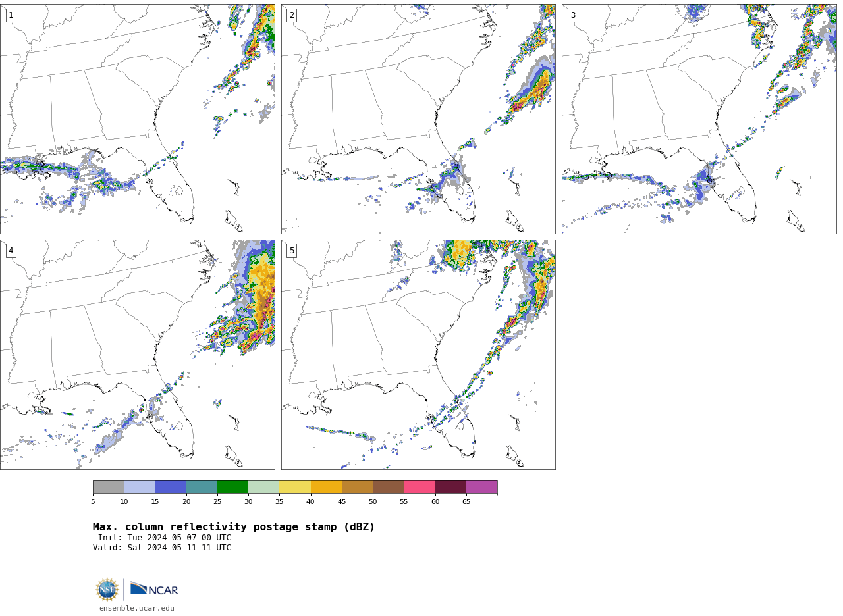Click the pale green 30-35 dBZ swatch
843x616 pixels.
(x=263, y=487)
